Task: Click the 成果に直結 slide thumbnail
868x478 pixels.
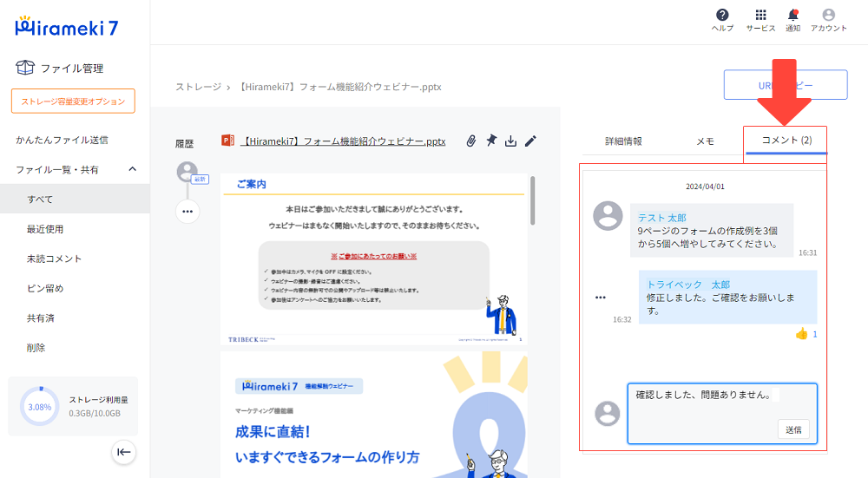Action: click(373, 415)
